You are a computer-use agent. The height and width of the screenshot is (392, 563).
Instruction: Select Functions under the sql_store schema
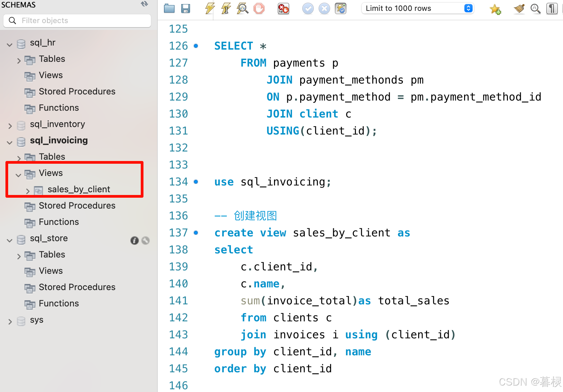click(59, 303)
